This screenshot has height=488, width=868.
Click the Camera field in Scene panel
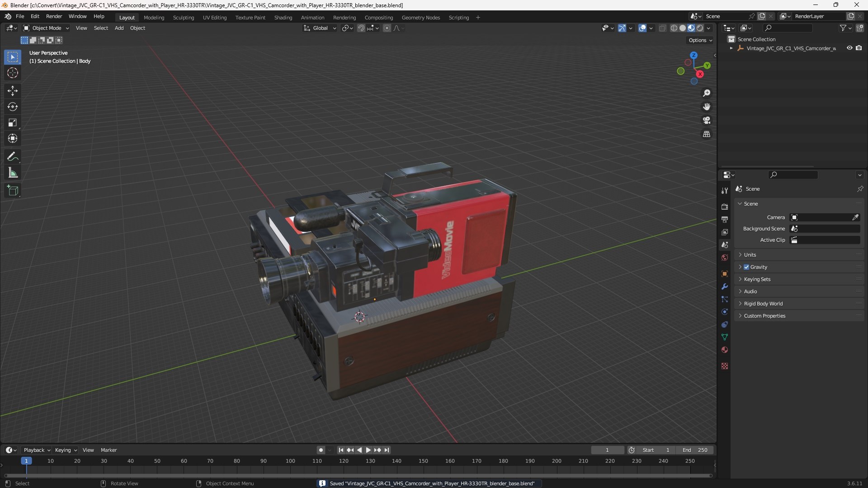(825, 217)
